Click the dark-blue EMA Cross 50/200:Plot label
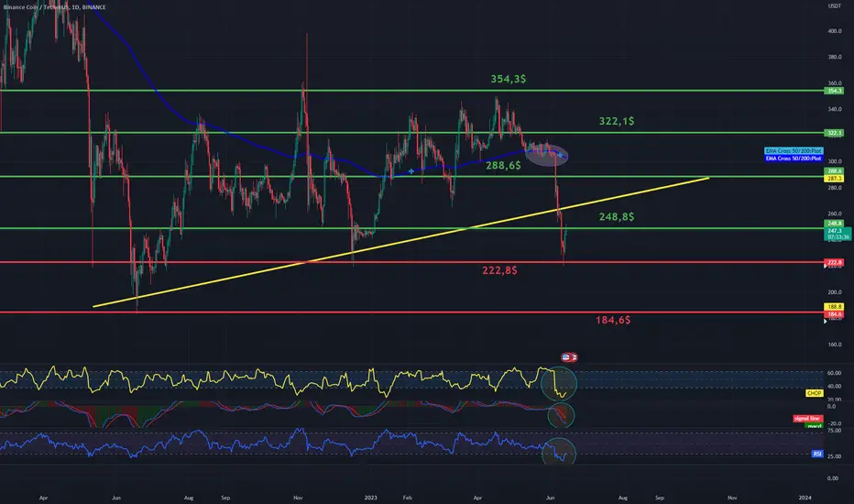The width and height of the screenshot is (854, 504). (794, 159)
